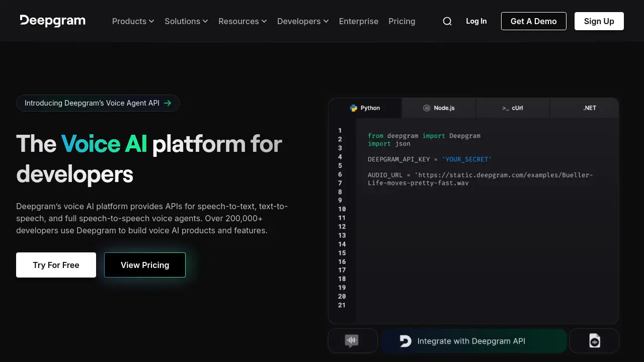Click the 'from deepgram import Deepgram' code line
The image size is (644, 362).
[424, 136]
